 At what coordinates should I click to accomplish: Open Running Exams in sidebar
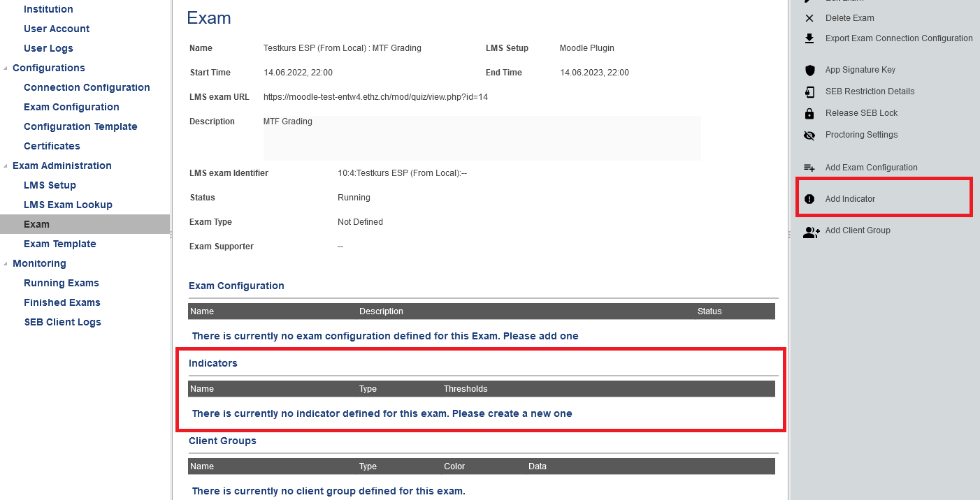pyautogui.click(x=62, y=283)
